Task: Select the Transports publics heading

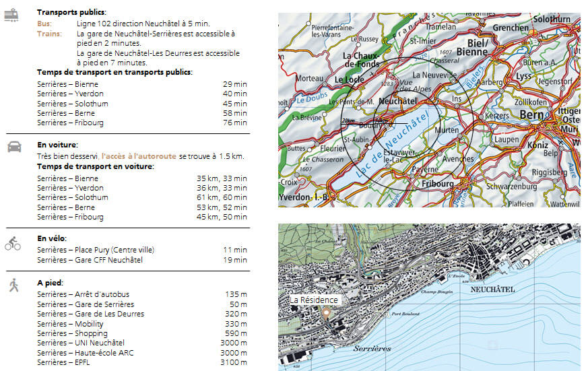Action: (71, 12)
